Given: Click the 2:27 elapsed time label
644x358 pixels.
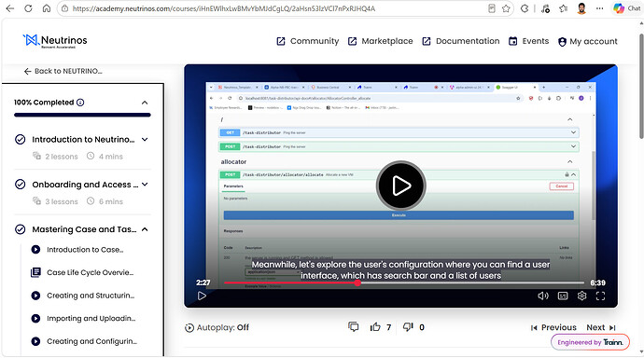Looking at the screenshot, I should point(203,282).
